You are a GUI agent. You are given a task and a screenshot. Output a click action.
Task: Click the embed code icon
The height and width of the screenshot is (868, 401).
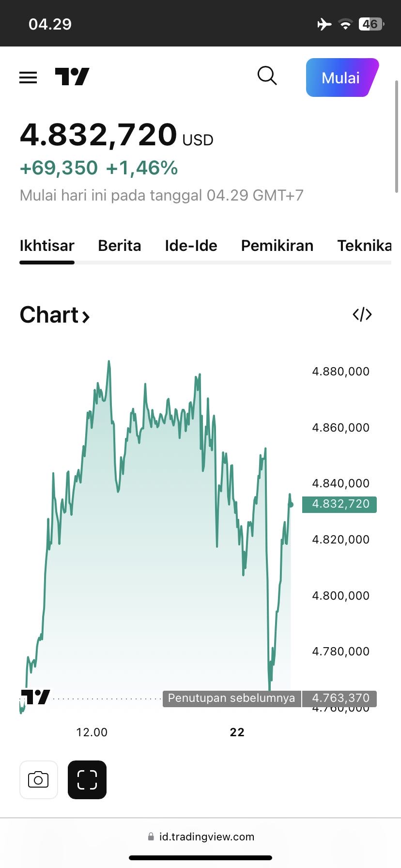pos(362,314)
